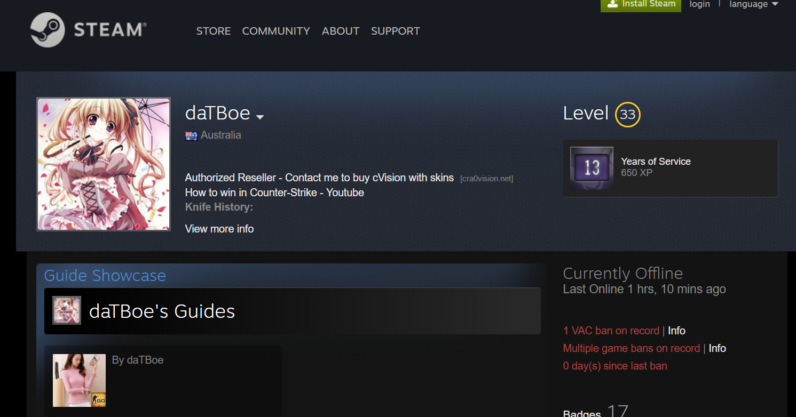Open the guide thumbnail by daTBoe
The image size is (796, 417).
coord(79,380)
